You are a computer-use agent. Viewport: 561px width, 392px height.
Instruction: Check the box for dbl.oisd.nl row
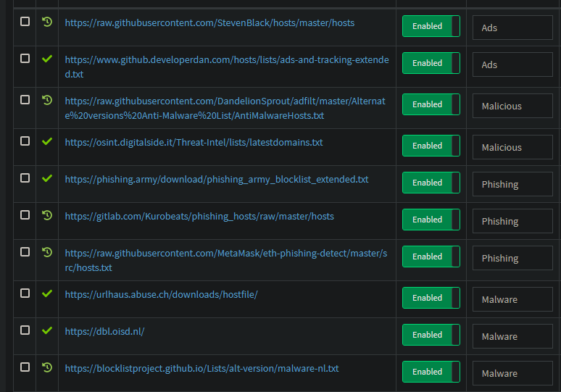25,330
